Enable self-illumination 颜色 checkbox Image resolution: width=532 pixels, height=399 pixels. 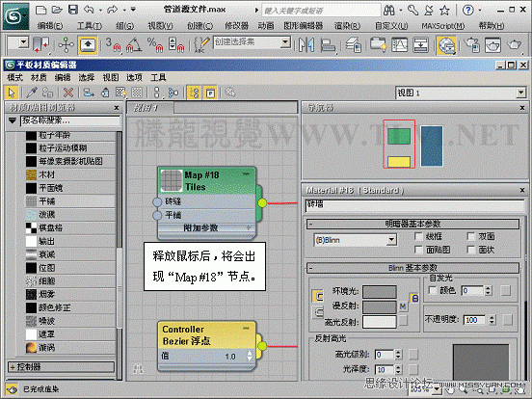tap(433, 290)
